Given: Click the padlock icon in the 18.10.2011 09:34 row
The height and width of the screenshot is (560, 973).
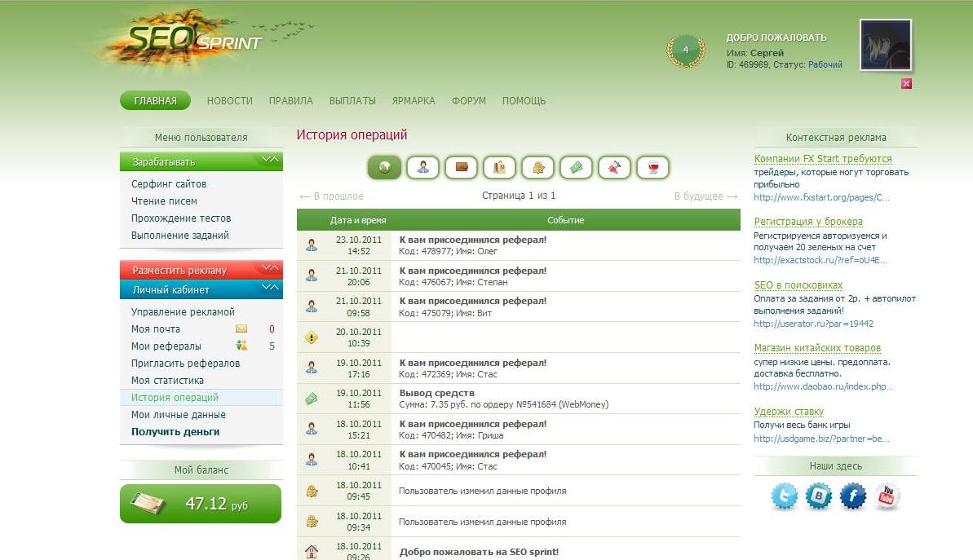Looking at the screenshot, I should pyautogui.click(x=312, y=522).
